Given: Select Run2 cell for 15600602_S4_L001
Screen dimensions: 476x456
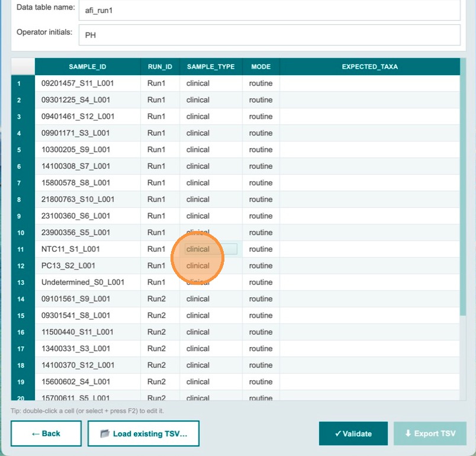Looking at the screenshot, I should [x=160, y=381].
